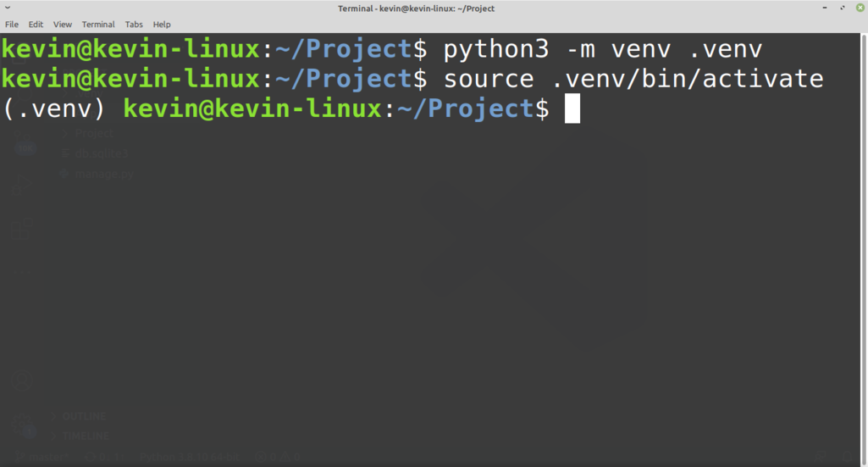This screenshot has height=467, width=868.
Task: Click the white terminal cursor block
Action: [572, 108]
